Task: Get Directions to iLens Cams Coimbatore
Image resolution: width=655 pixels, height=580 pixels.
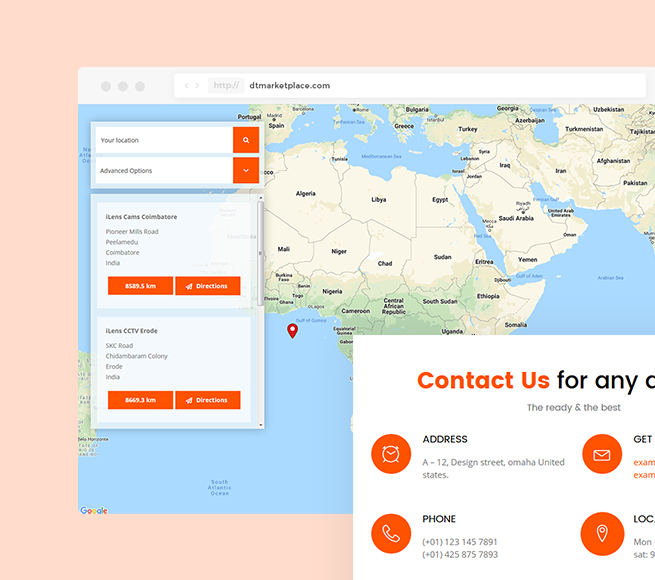Action: (x=208, y=286)
